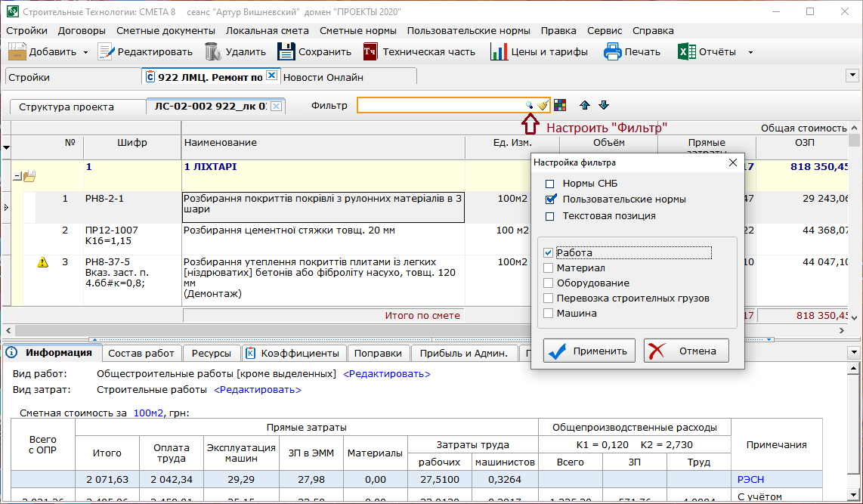This screenshot has width=863, height=504.
Task: Click the Add (Добавить) toolbar icon
Action: 17,52
